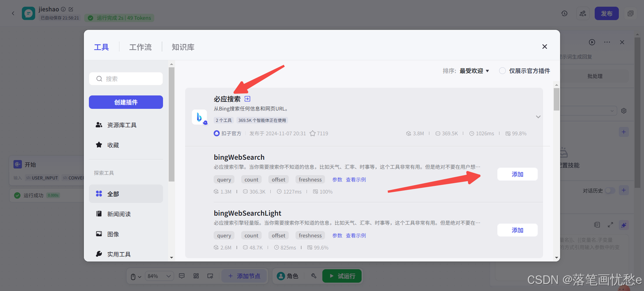Add a skill with plus button

coord(624,132)
